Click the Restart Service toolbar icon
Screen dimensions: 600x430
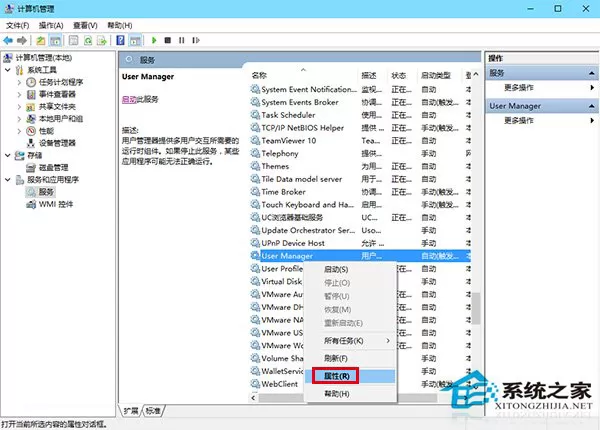tap(196, 40)
